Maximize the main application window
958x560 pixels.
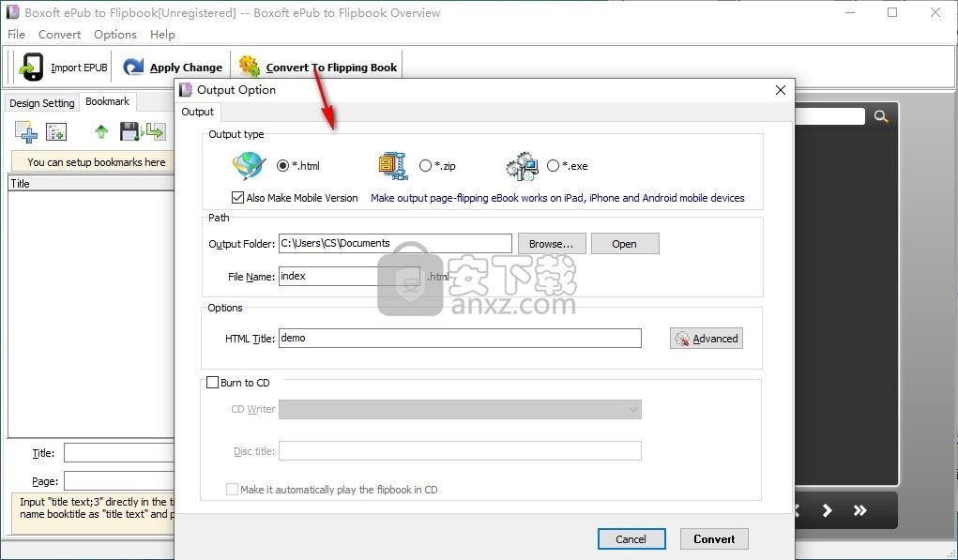click(x=892, y=12)
